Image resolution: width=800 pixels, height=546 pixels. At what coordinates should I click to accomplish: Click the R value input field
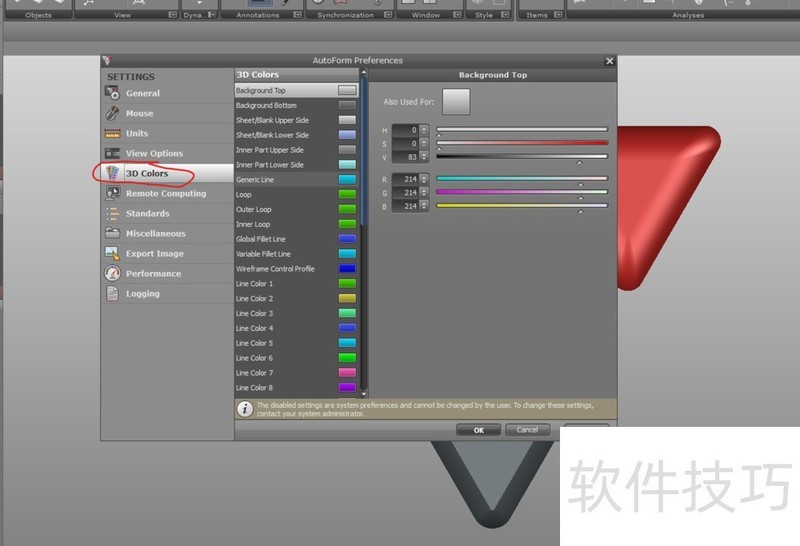[406, 179]
